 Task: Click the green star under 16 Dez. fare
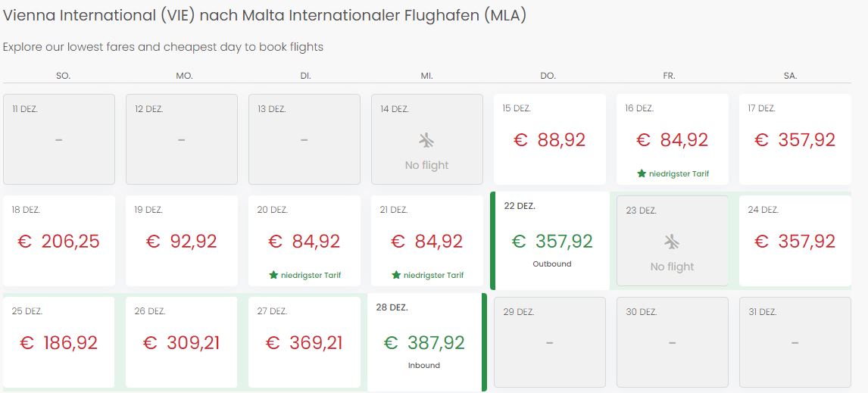[642, 173]
